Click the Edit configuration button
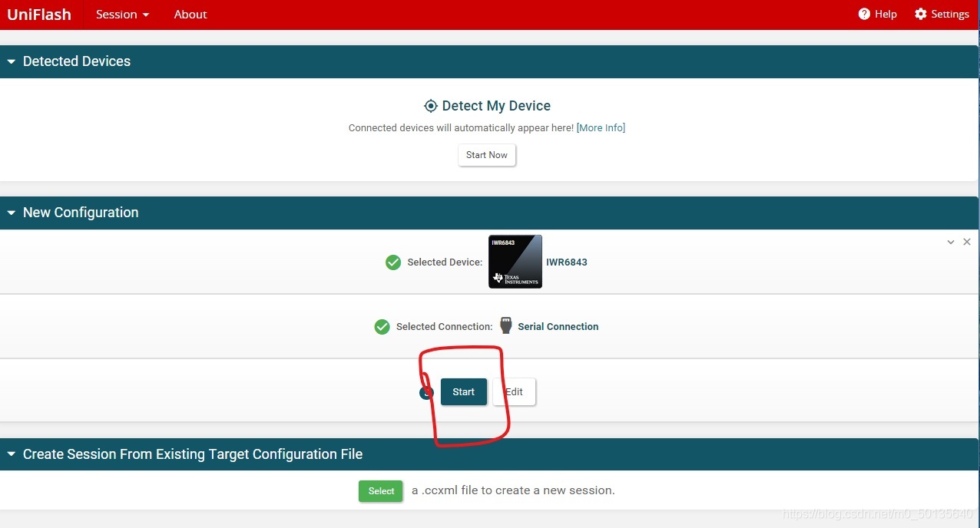The image size is (980, 528). (x=515, y=391)
